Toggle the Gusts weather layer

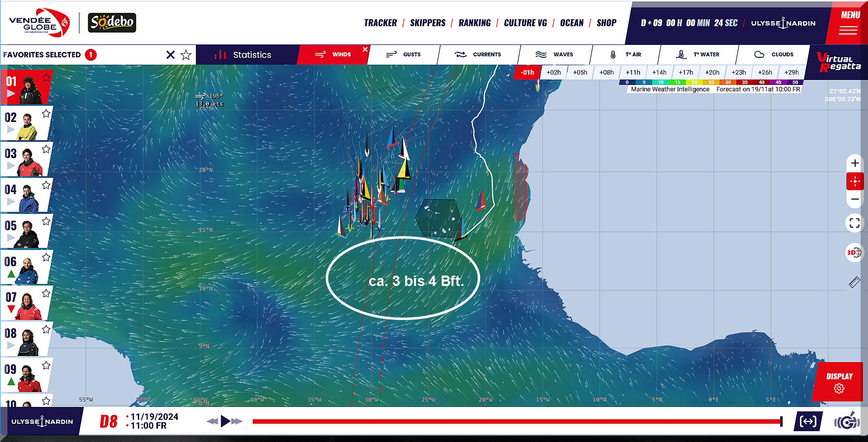coord(404,55)
